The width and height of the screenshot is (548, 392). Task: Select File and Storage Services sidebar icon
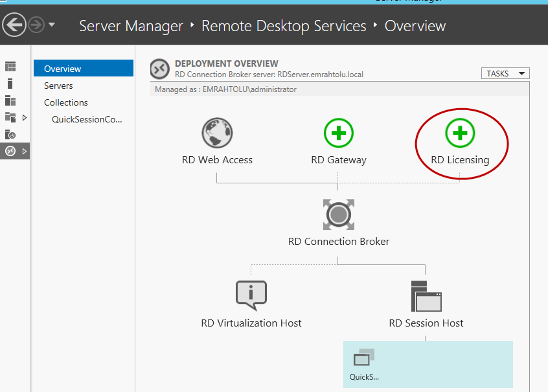(x=10, y=117)
